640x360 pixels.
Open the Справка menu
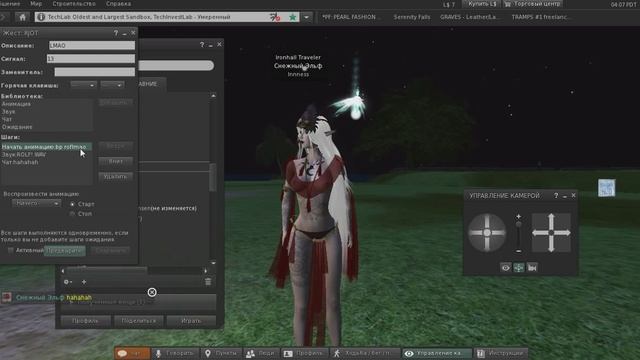tap(118, 4)
